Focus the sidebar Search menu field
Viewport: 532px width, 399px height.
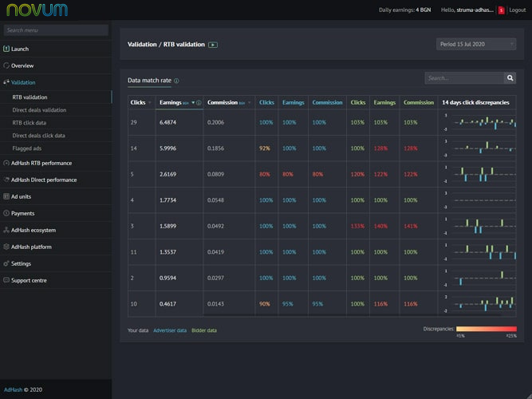pos(56,30)
